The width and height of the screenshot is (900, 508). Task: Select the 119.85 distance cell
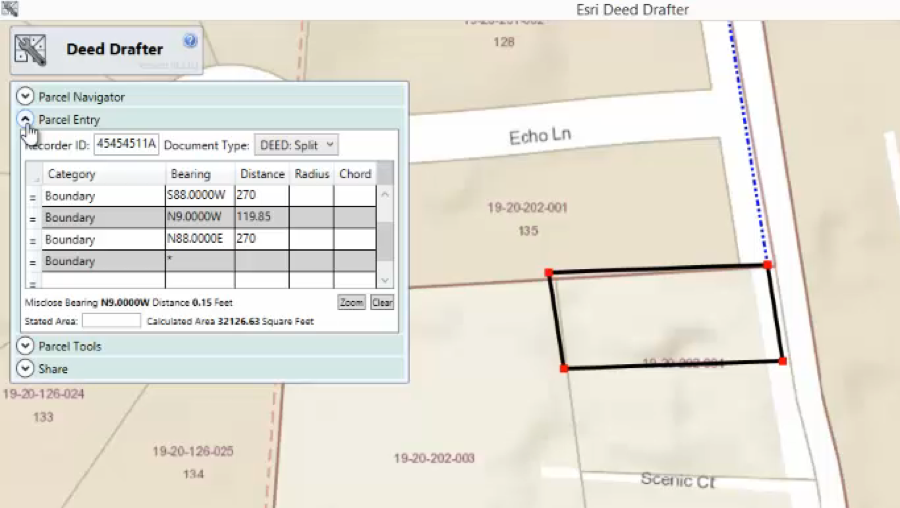[262, 217]
